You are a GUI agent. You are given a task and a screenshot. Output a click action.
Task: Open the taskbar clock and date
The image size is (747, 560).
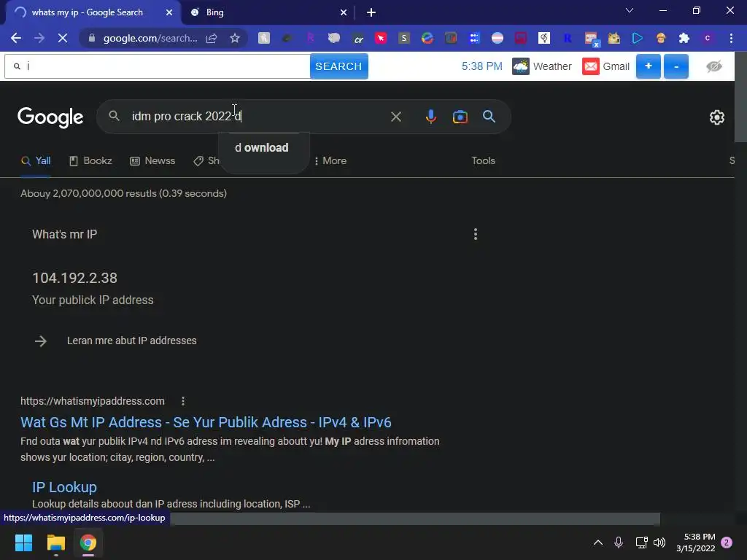(695, 542)
